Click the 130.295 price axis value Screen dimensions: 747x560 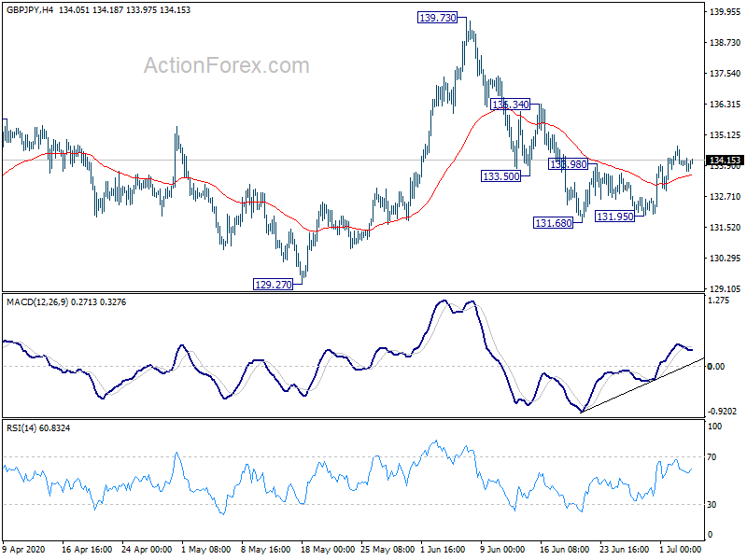726,259
